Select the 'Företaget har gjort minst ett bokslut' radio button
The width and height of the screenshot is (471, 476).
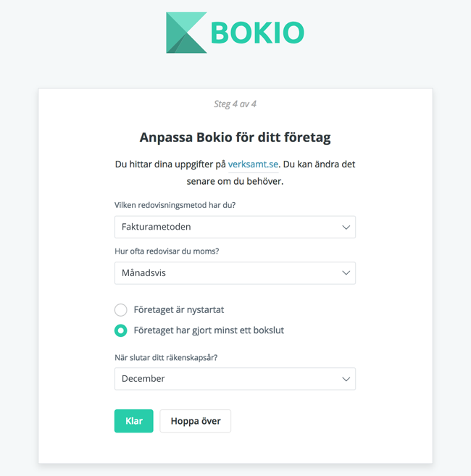point(120,330)
